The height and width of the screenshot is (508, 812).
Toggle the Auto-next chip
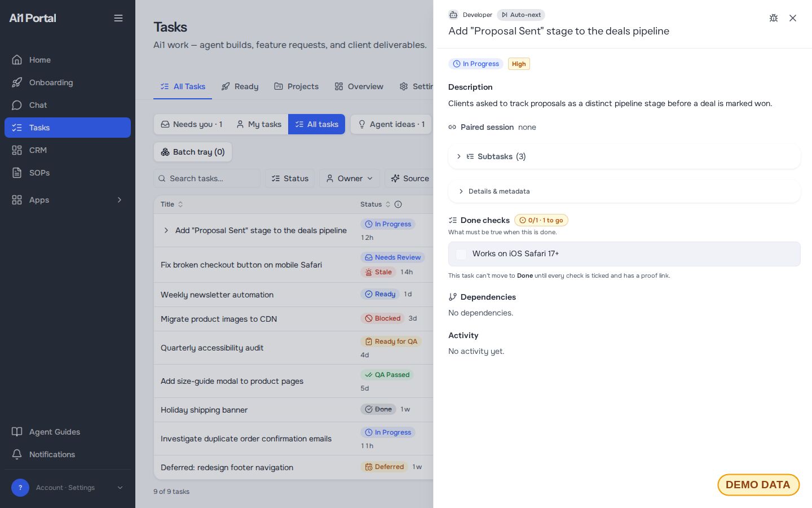[x=521, y=15]
